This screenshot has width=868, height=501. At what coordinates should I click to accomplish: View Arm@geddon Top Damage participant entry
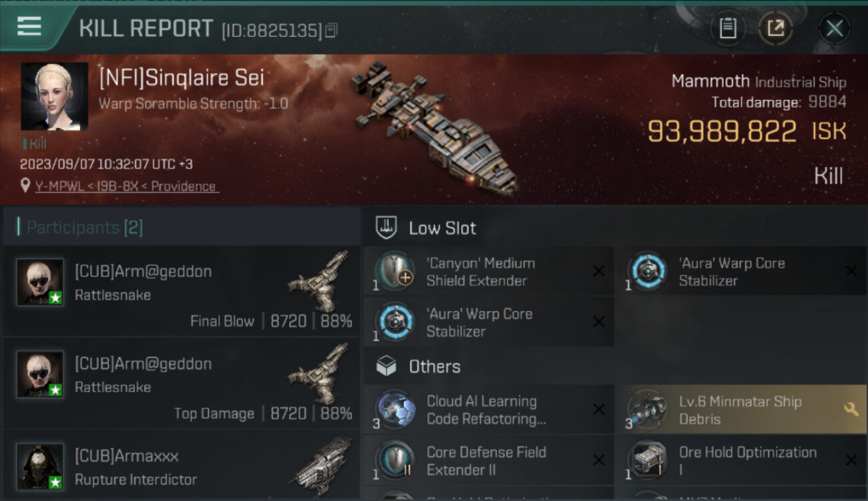pos(182,383)
